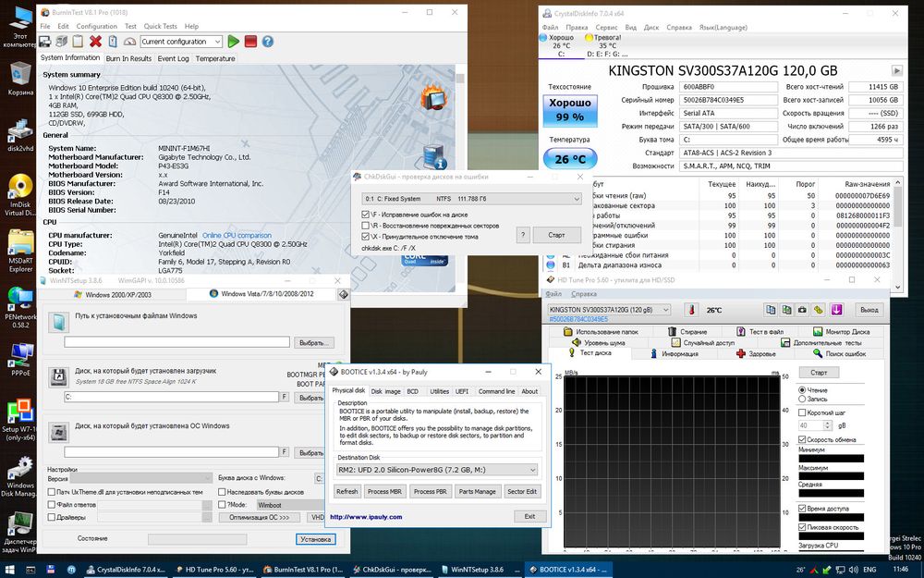Open the Current configuration dropdown in BurnInTest

coord(181,42)
